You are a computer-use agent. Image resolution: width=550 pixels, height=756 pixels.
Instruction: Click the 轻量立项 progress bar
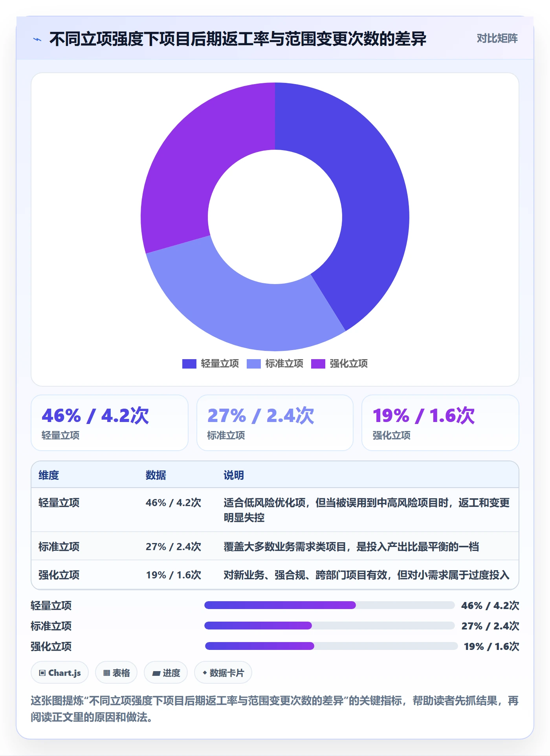329,605
